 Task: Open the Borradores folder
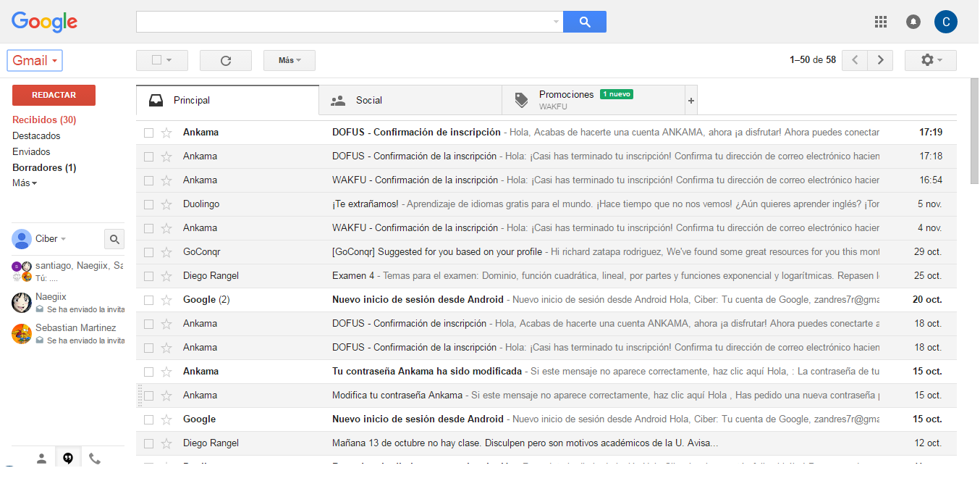[46, 167]
